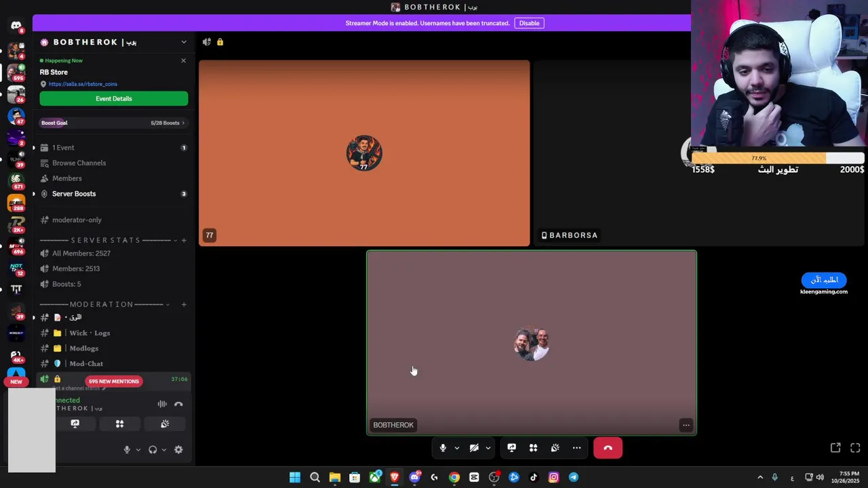Select the BOBTHEROK video tile
Viewport: 868px width, 488px height.
[532, 343]
